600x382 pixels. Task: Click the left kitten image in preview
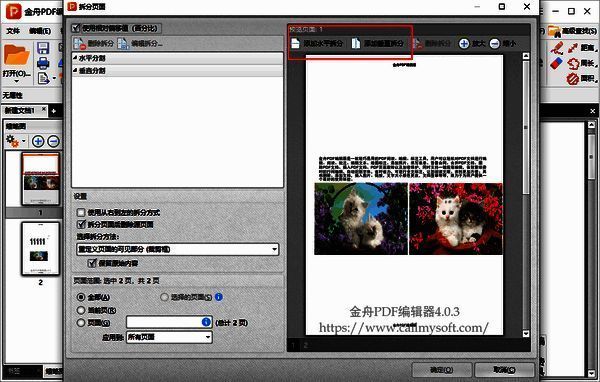coord(361,219)
